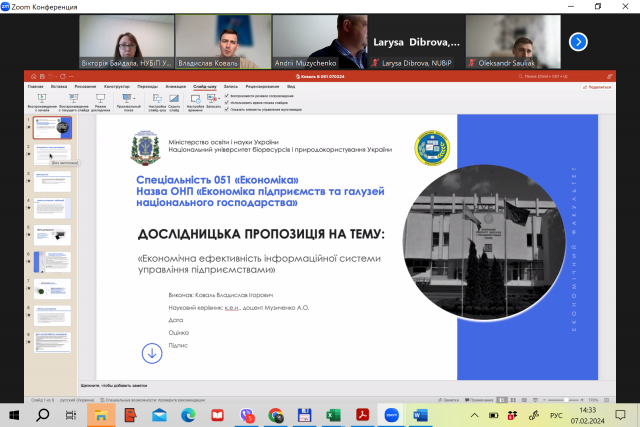Open Zoom app in Windows taskbar
Viewport: 640px width, 427px height.
[391, 415]
